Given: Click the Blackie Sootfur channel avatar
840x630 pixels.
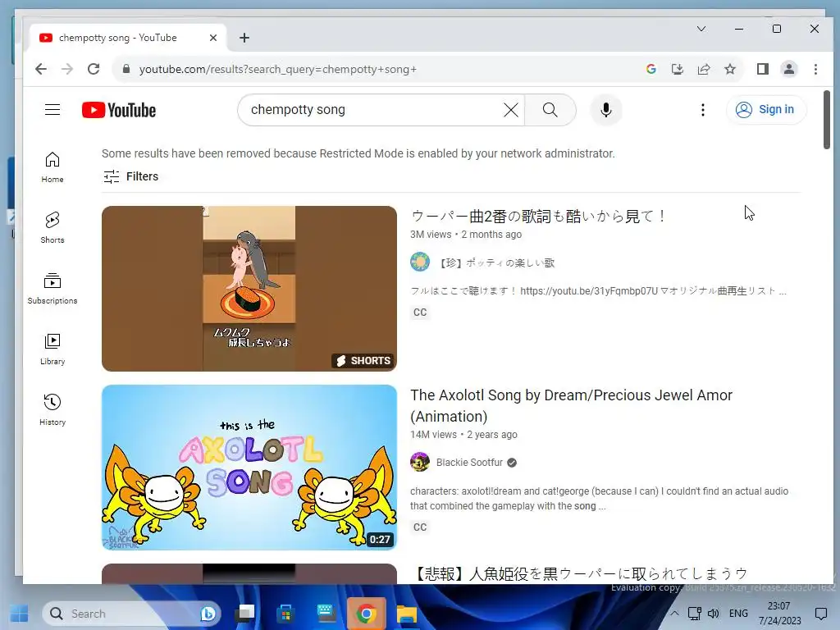Looking at the screenshot, I should pos(420,462).
